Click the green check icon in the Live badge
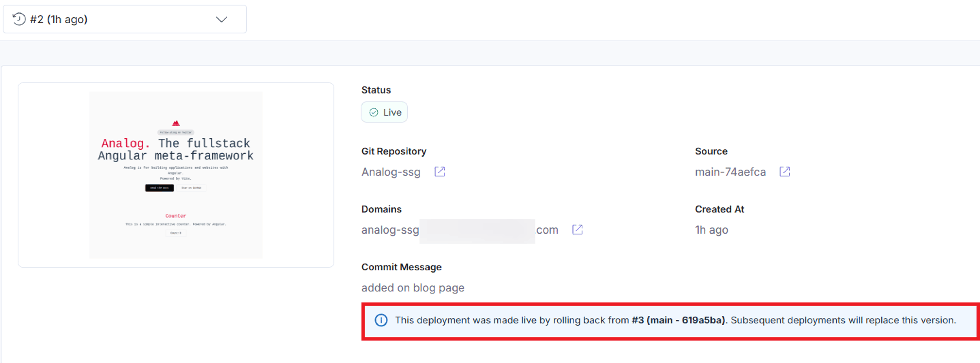The image size is (980, 363). [374, 112]
